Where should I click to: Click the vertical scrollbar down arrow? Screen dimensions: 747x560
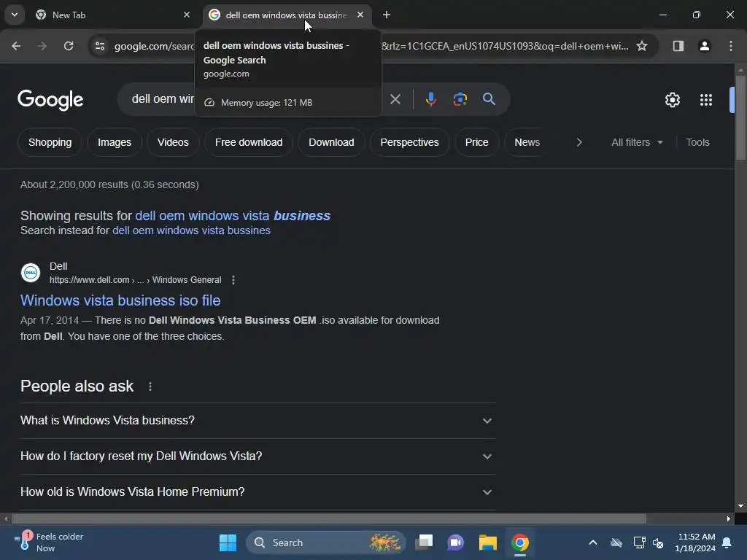740,506
